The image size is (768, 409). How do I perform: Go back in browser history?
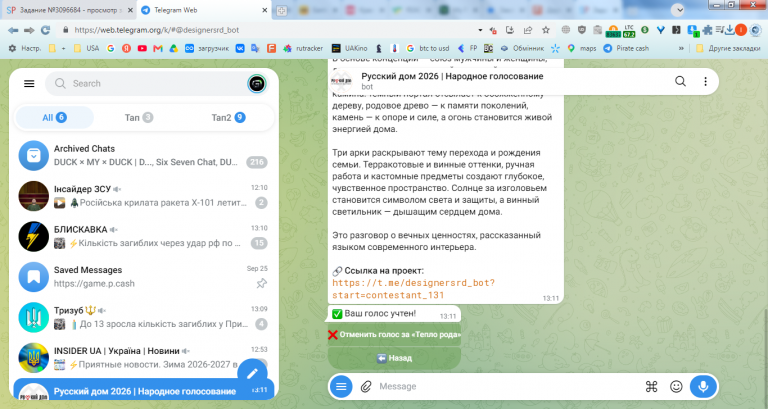13,30
